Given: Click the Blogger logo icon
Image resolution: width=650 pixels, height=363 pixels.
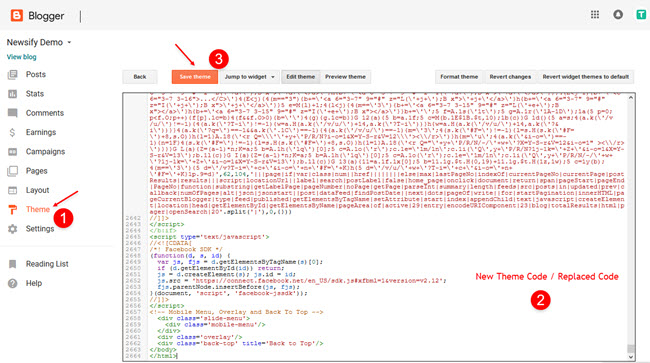Looking at the screenshot, I should click(x=17, y=15).
